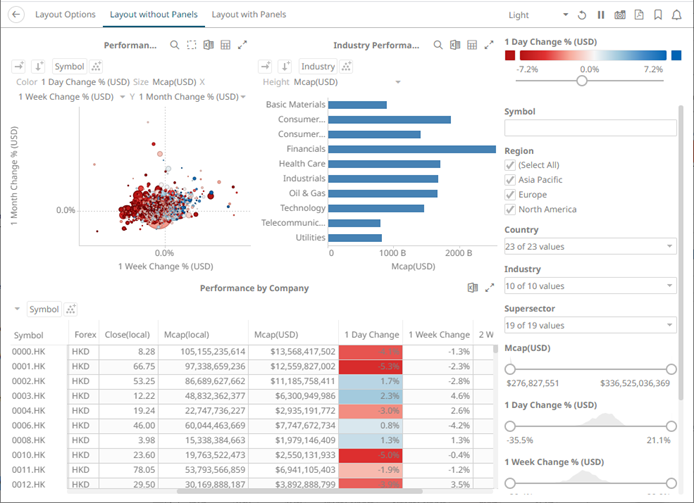
Task: Toggle the North America checkbox
Action: pyautogui.click(x=511, y=210)
